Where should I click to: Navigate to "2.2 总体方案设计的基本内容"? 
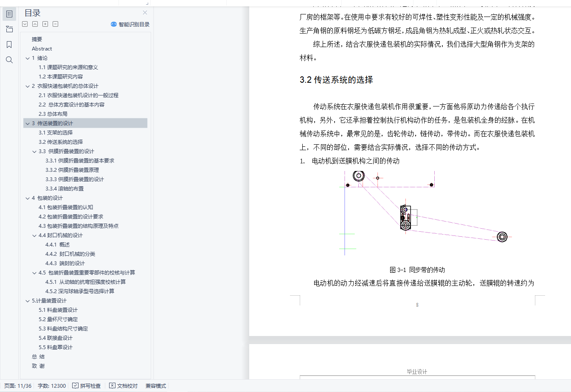click(x=71, y=105)
